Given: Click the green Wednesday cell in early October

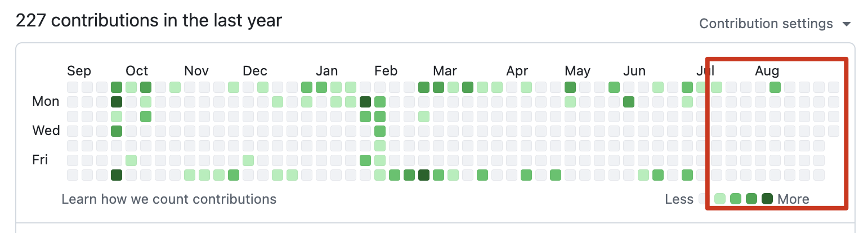Looking at the screenshot, I should [117, 131].
